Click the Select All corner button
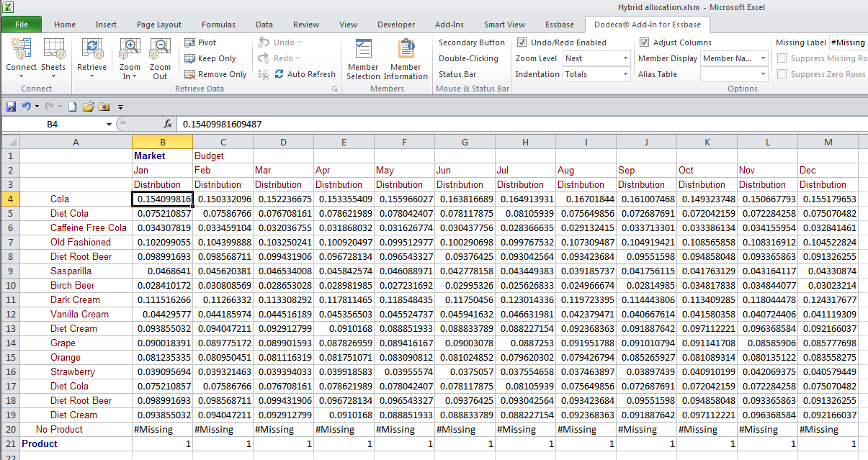Image resolution: width=868 pixels, height=460 pixels. (11, 142)
